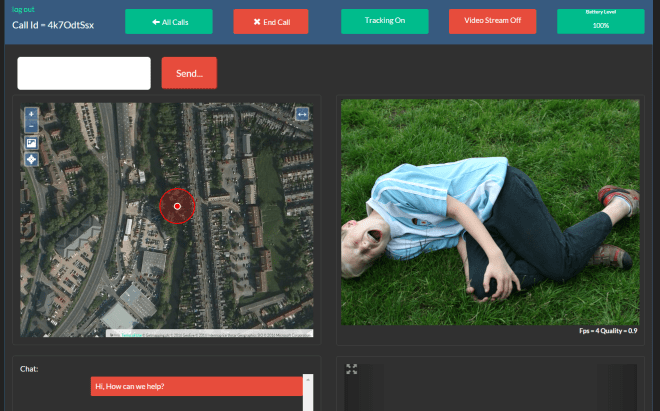
Task: Click the map locate/compass icon
Action: 31,159
